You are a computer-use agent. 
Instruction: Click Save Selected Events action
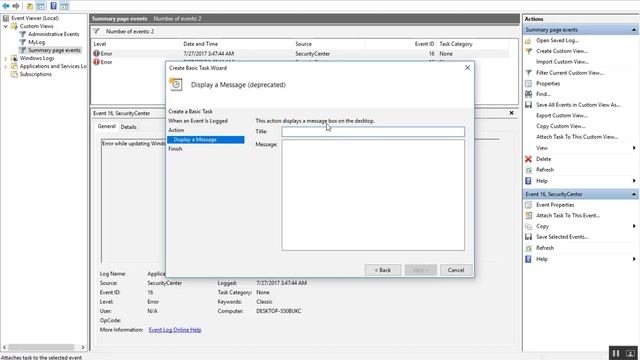pos(562,237)
